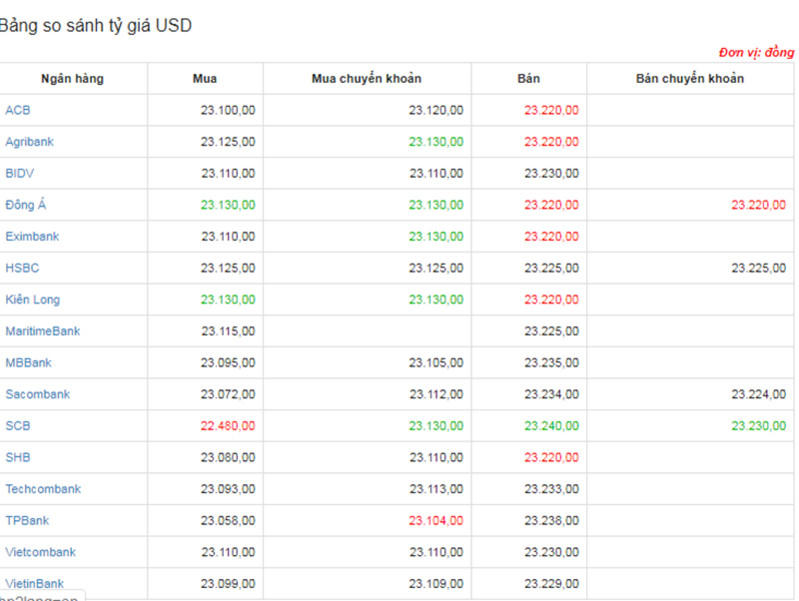Image resolution: width=799 pixels, height=601 pixels.
Task: Click the SCB bank link
Action: coord(18,426)
